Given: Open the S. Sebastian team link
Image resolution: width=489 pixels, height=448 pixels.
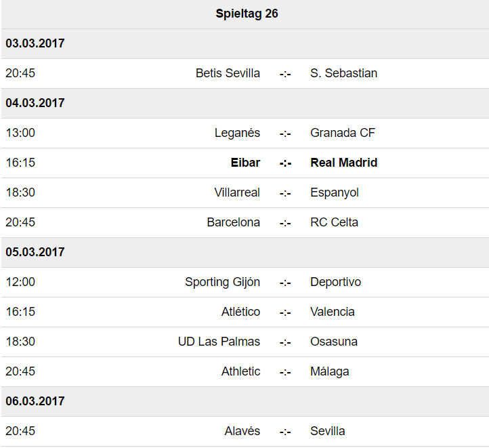Looking at the screenshot, I should click(343, 73).
